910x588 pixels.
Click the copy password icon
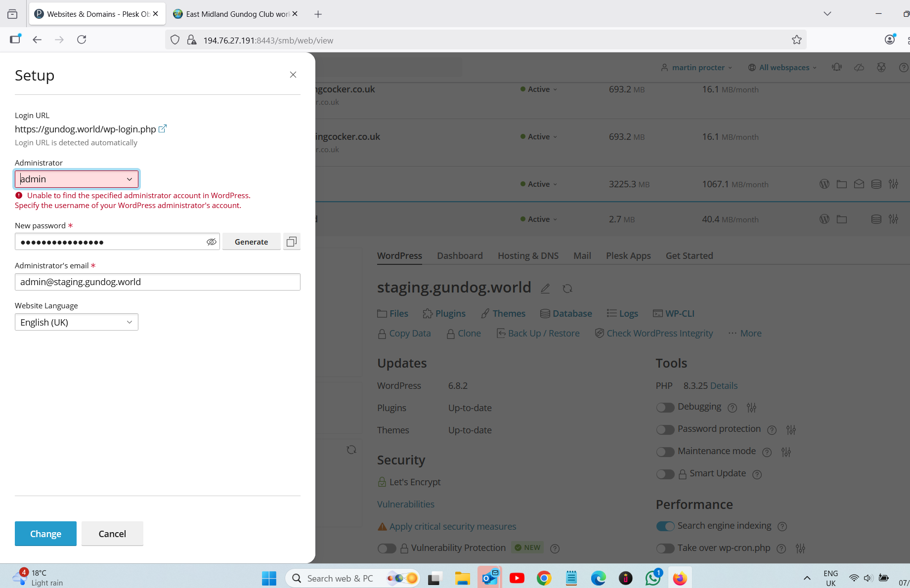coord(292,242)
